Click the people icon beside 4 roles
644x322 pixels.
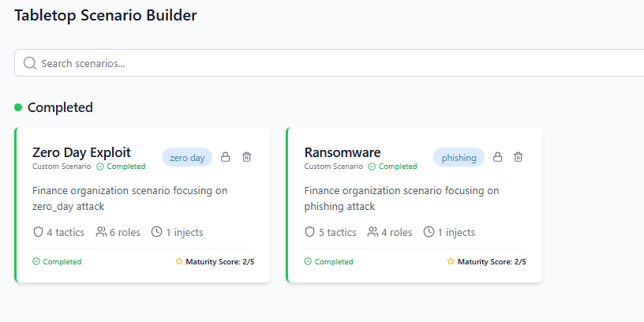[x=373, y=232]
